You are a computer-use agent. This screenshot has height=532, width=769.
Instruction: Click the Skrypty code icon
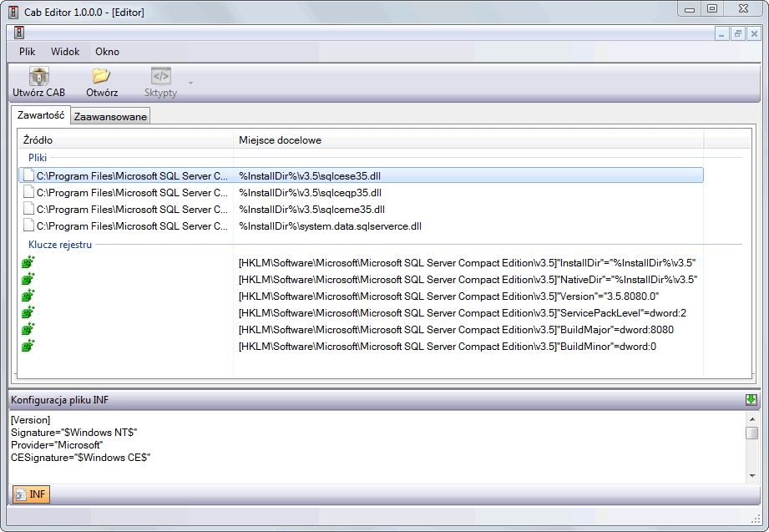pyautogui.click(x=161, y=76)
